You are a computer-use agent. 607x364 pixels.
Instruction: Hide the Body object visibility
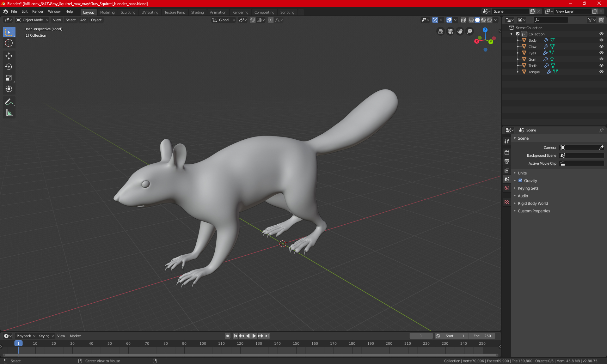[x=601, y=40]
